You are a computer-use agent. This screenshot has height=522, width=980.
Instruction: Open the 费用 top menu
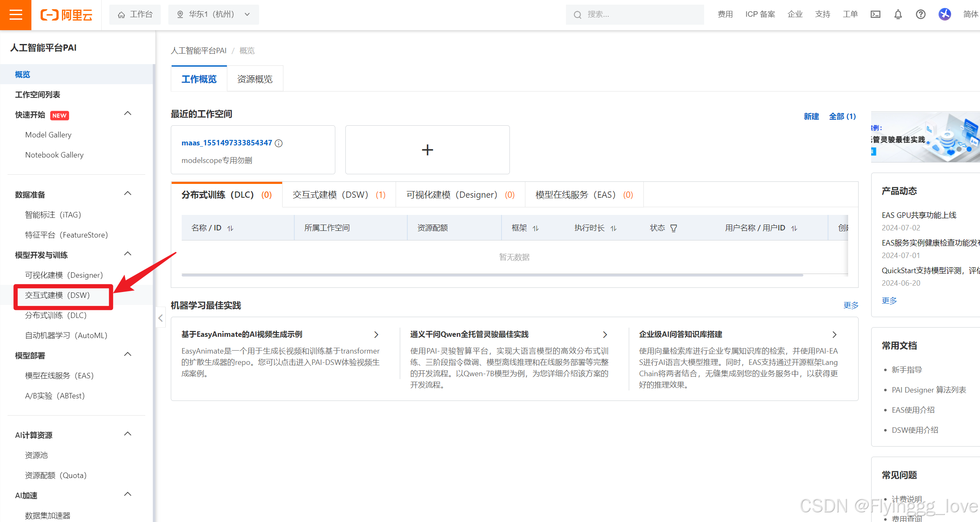click(725, 14)
